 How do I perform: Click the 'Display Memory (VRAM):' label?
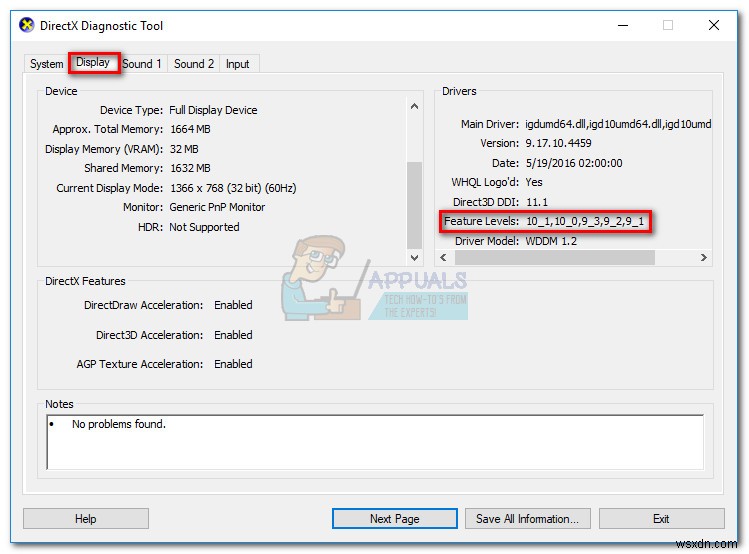[x=104, y=149]
